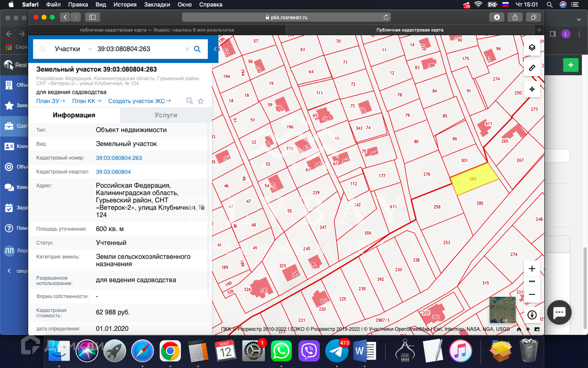Switch to the Услуги tab

[x=166, y=115]
